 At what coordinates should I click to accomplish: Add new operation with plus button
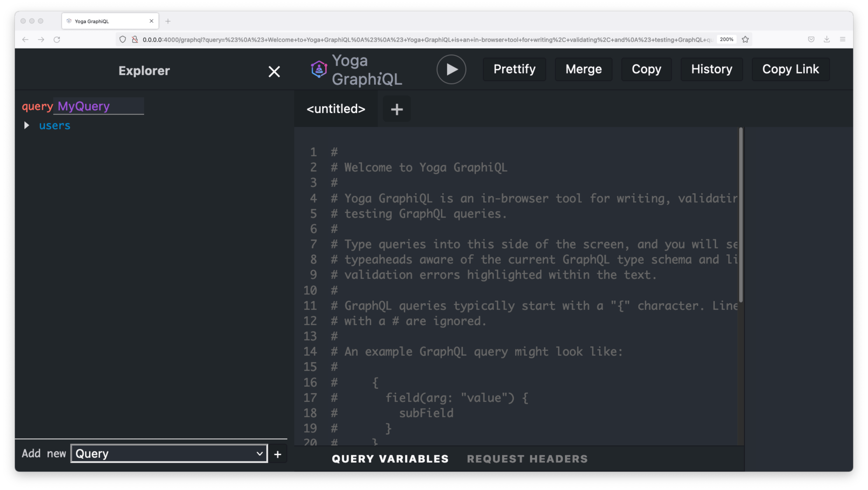tap(277, 454)
